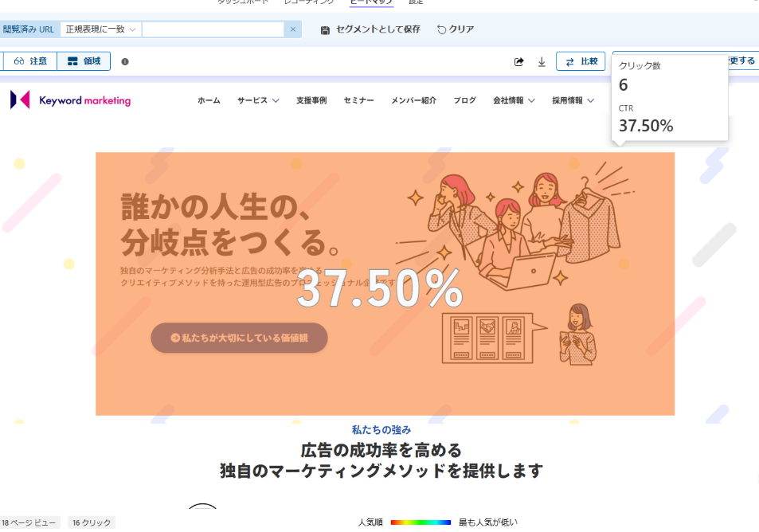Click 私たちが大切にしている価値観 button
Image resolution: width=759 pixels, height=532 pixels.
pyautogui.click(x=239, y=338)
